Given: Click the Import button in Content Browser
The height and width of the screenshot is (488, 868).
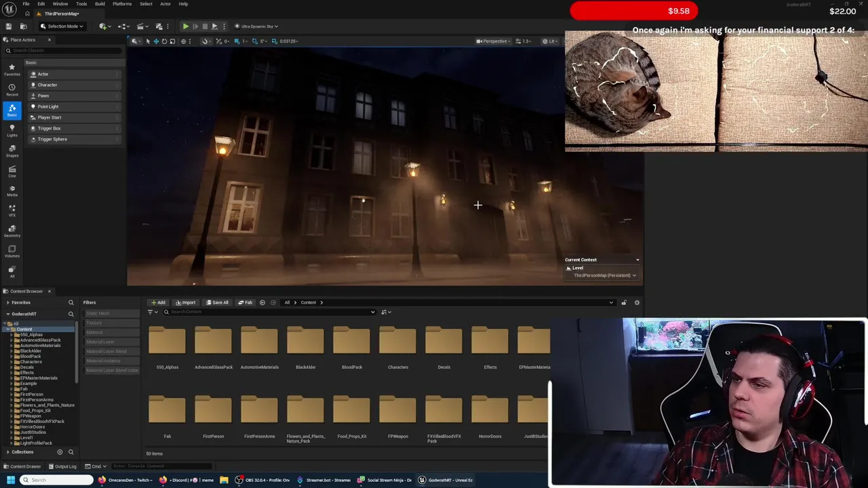Looking at the screenshot, I should pyautogui.click(x=185, y=302).
